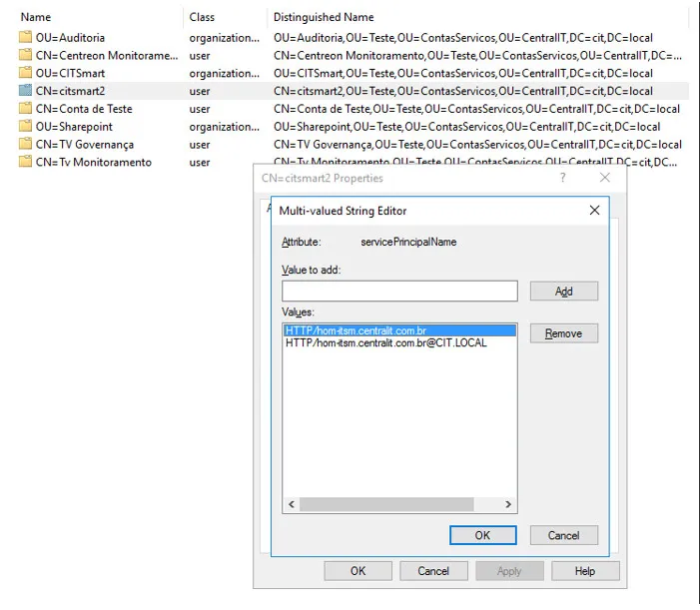The width and height of the screenshot is (700, 610).
Task: Click the values list left scroll arrow
Action: pyautogui.click(x=292, y=504)
